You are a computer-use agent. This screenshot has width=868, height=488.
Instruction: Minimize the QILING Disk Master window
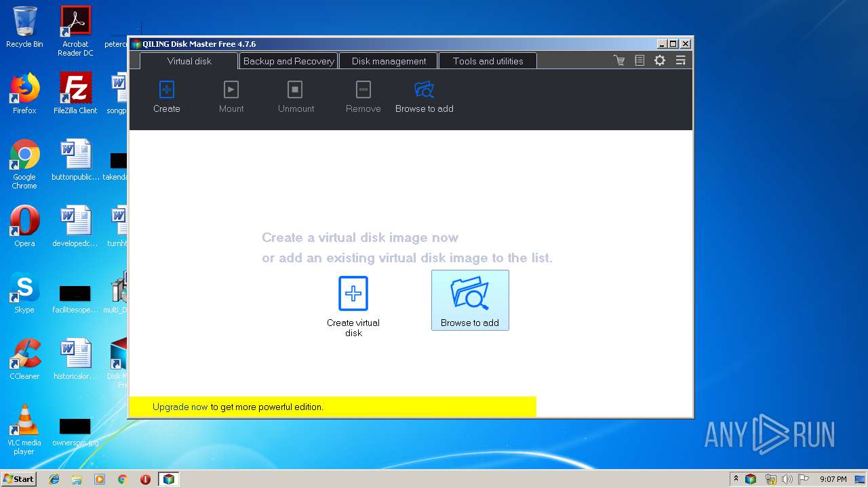pyautogui.click(x=661, y=44)
